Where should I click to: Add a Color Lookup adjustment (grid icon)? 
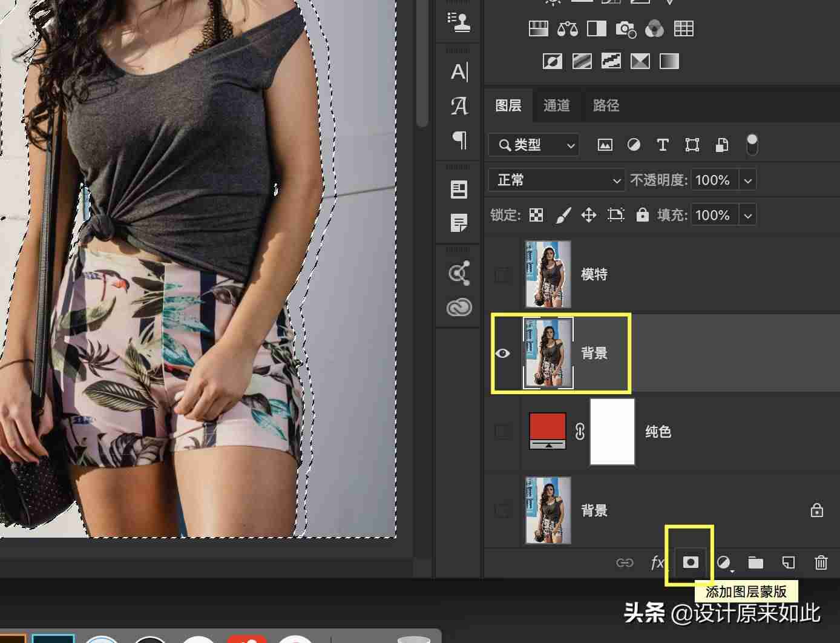point(683,28)
